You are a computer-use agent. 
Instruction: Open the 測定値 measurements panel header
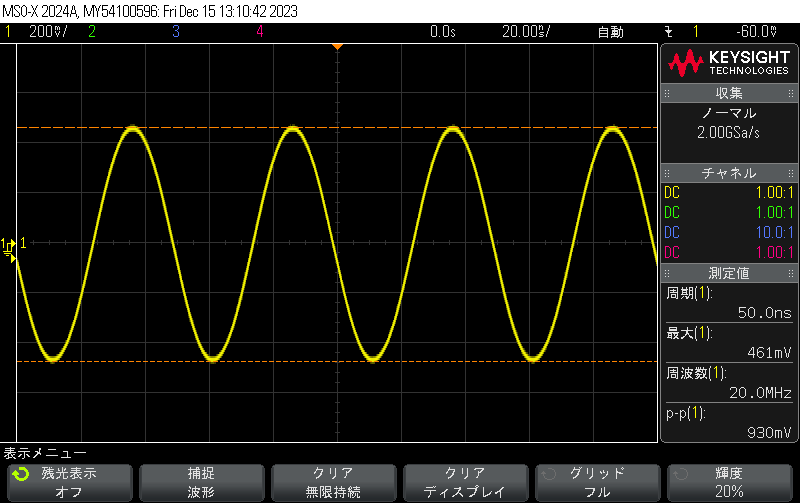(729, 272)
